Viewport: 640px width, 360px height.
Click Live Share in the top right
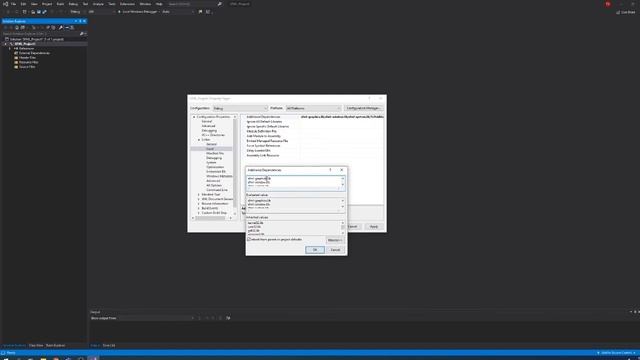625,12
